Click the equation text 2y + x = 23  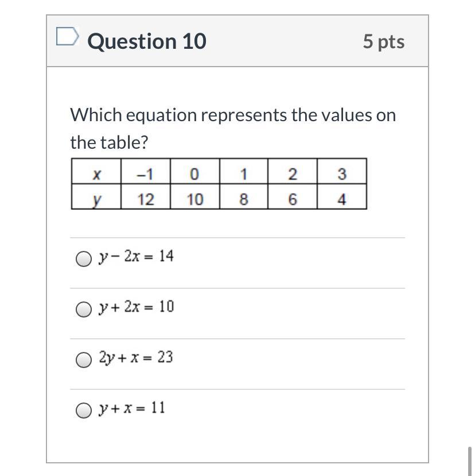pos(136,357)
